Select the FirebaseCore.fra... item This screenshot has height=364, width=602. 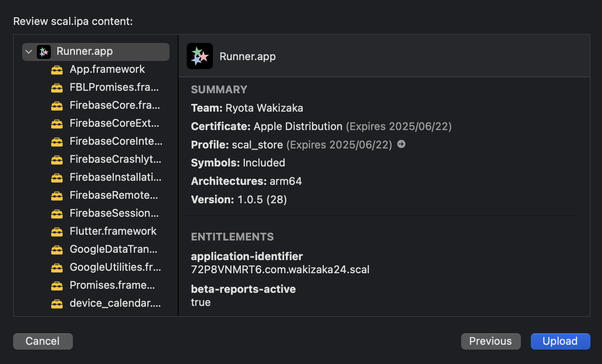point(115,105)
